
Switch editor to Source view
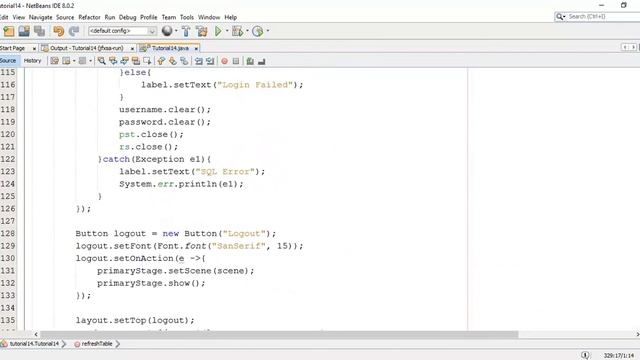(x=8, y=61)
